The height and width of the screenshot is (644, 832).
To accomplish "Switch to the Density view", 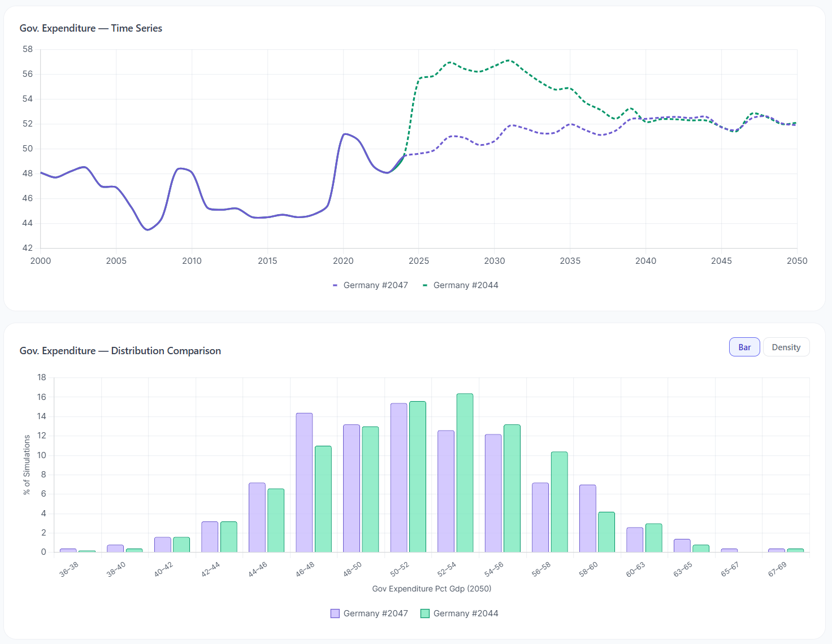I will pos(786,347).
